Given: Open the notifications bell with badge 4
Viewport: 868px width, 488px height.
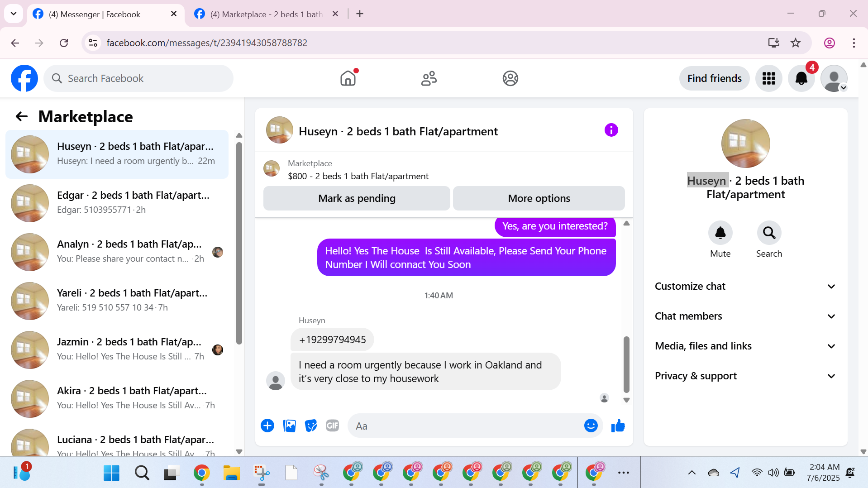Looking at the screenshot, I should [801, 78].
